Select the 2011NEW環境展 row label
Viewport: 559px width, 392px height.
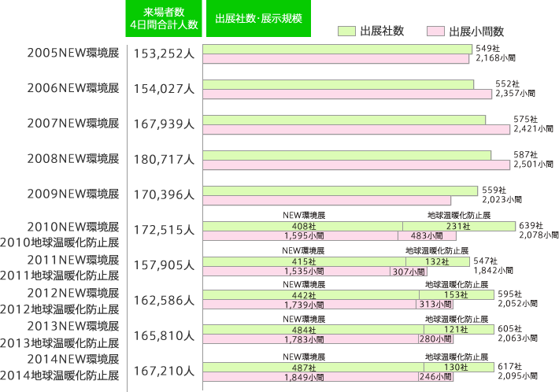[73, 260]
